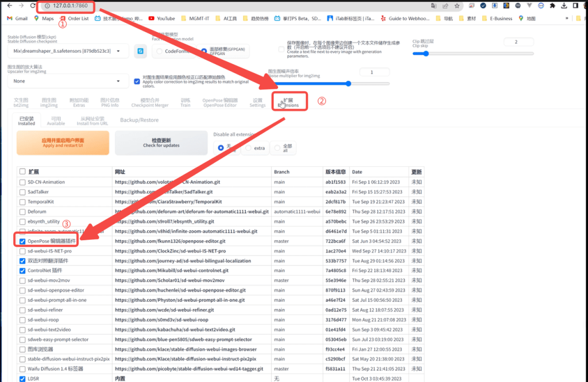This screenshot has height=382, width=588.
Task: Adjust the Clip skip slider
Action: 473,53
